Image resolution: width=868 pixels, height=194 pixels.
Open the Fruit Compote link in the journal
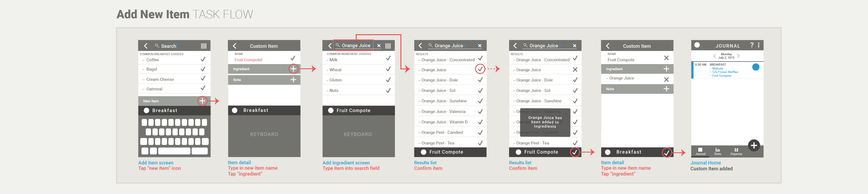(x=720, y=76)
